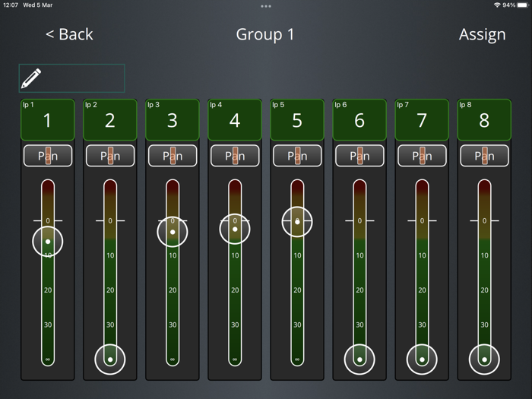Open the Assign option
This screenshot has height=399, width=532.
coord(482,35)
